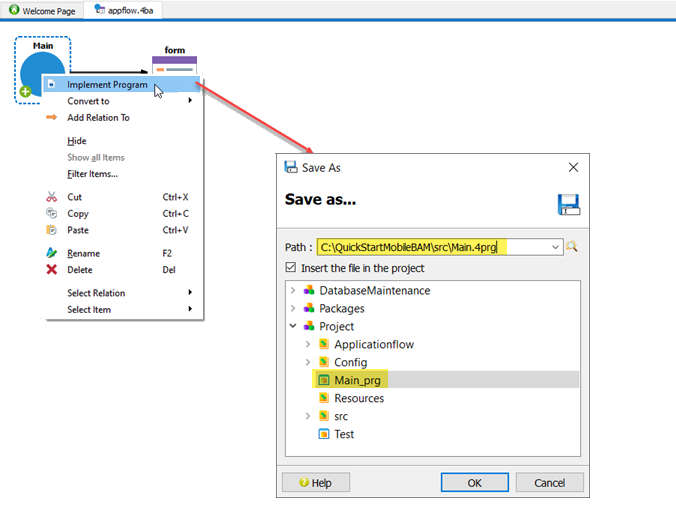The height and width of the screenshot is (522, 676).
Task: Click the green plus icon on Main node
Action: coord(25,91)
